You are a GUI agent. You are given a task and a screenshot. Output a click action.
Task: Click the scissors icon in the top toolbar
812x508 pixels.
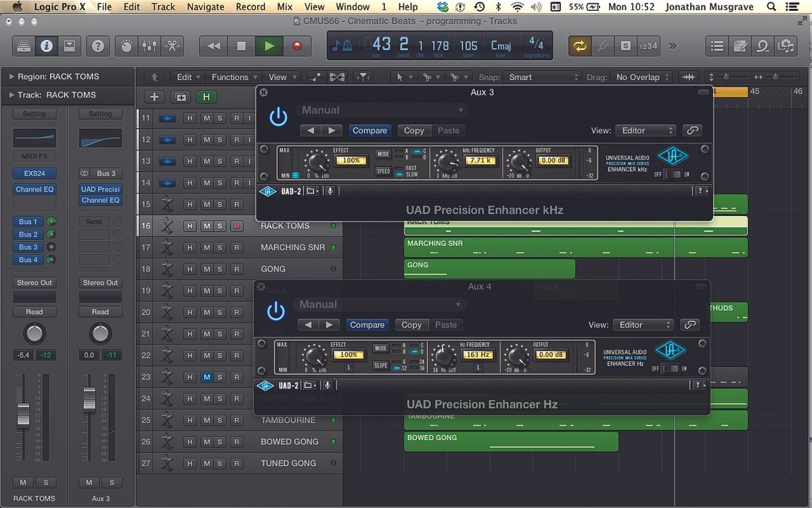pyautogui.click(x=171, y=45)
